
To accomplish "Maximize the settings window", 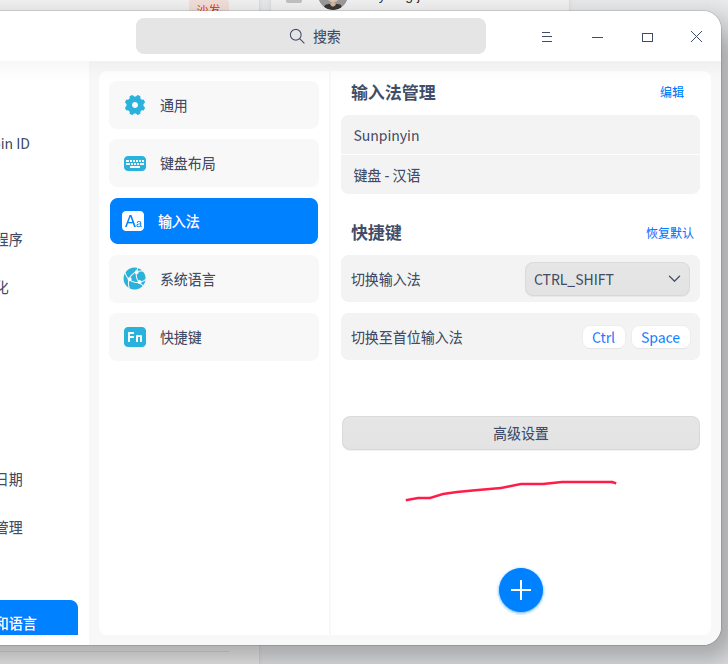I will (647, 37).
